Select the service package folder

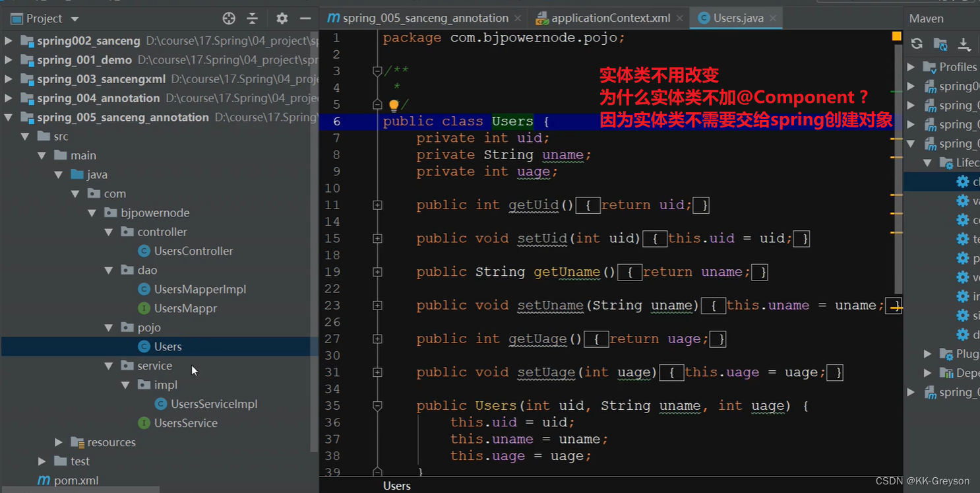click(x=154, y=366)
